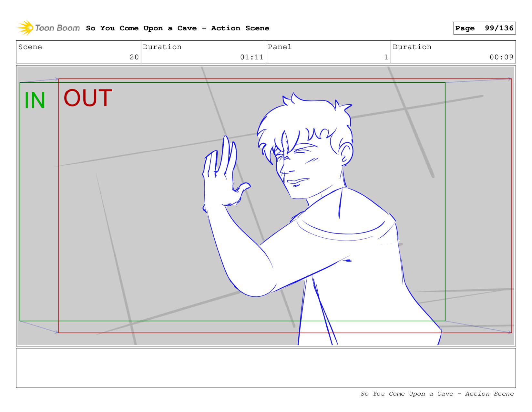
Task: Select the title 'So You Come Upon a Cave – Action Scene' in header
Action: pyautogui.click(x=178, y=28)
